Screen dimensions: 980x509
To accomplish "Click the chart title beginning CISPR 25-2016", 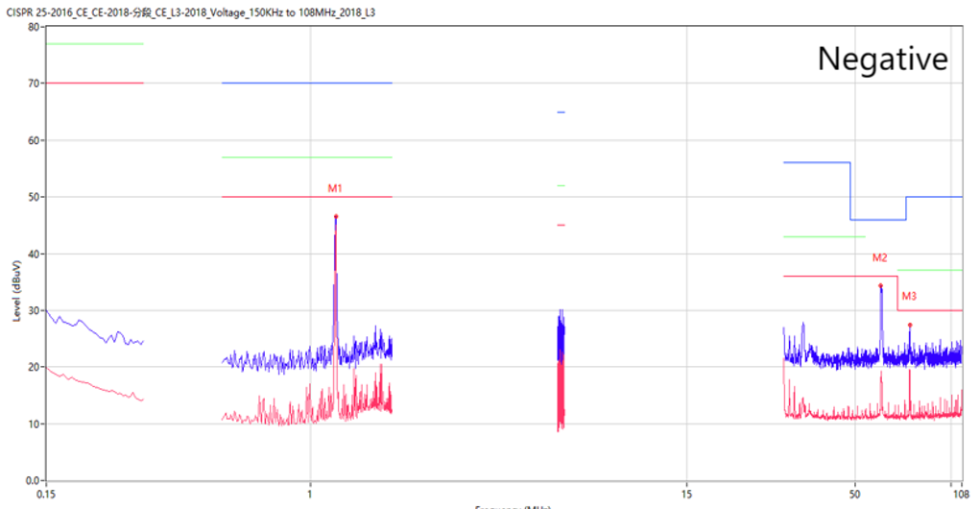I will coord(191,12).
